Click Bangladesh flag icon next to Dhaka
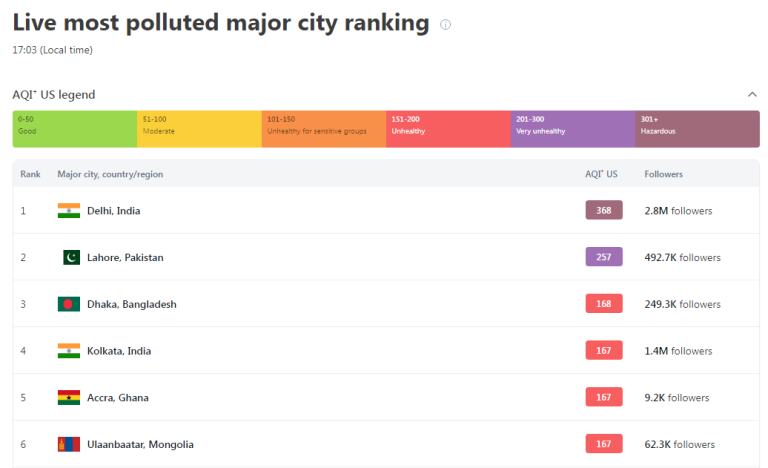The width and height of the screenshot is (768, 468). coord(69,304)
